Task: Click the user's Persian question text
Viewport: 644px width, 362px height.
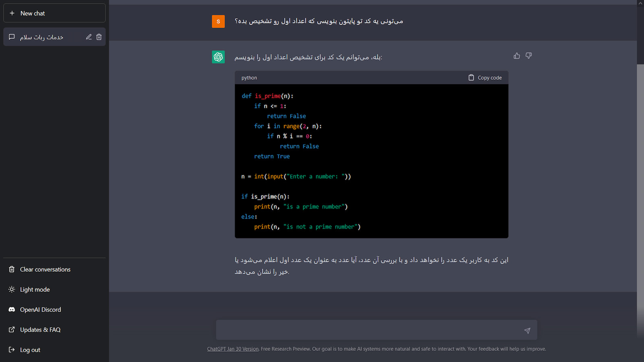Action: pos(319,21)
